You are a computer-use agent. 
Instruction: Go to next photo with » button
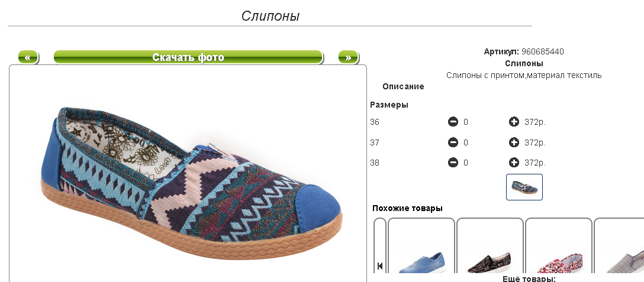coord(348,57)
